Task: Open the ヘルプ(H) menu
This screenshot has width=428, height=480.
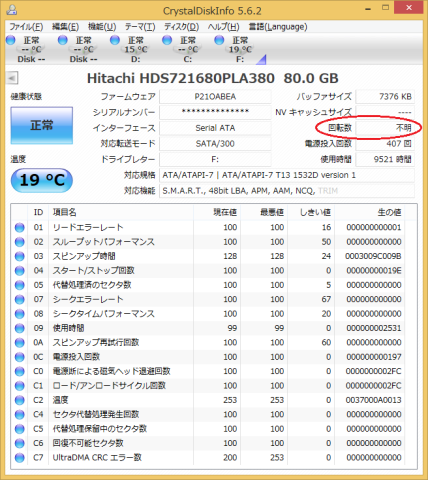Action: 224,27
